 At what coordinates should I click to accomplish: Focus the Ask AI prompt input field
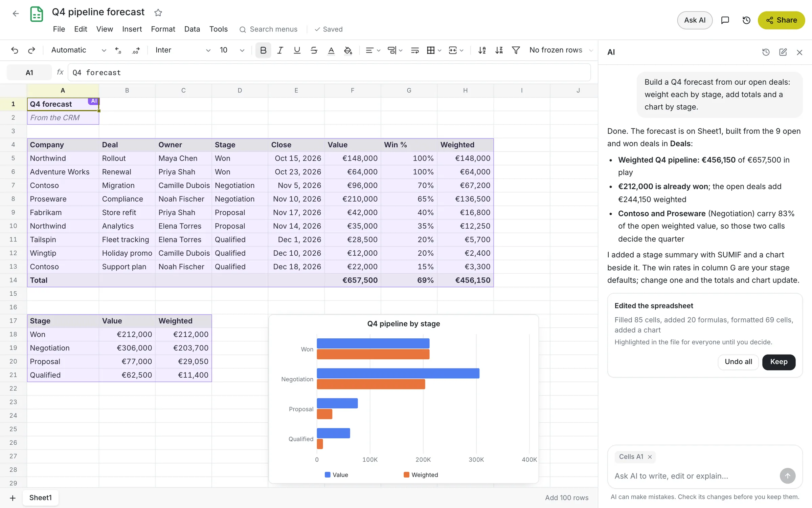pyautogui.click(x=694, y=476)
